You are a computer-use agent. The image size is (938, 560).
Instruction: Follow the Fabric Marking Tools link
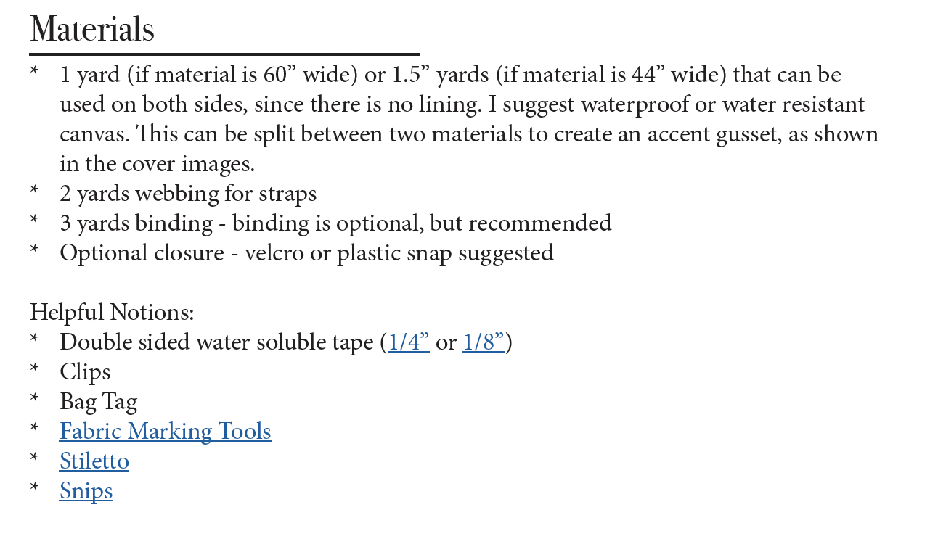tap(165, 431)
